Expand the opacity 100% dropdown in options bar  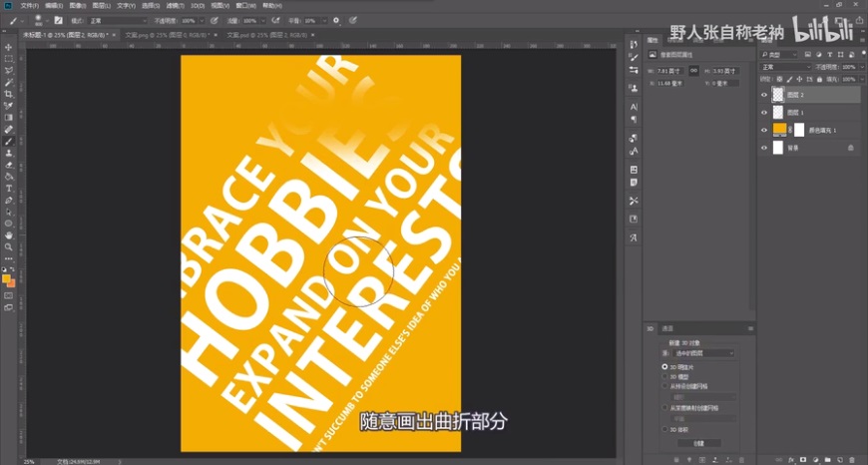coord(201,21)
